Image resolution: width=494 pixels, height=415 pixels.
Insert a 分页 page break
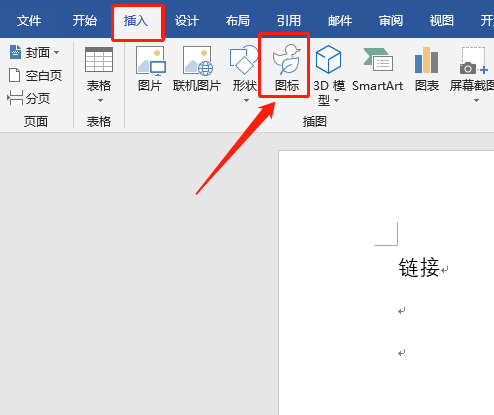coord(29,98)
